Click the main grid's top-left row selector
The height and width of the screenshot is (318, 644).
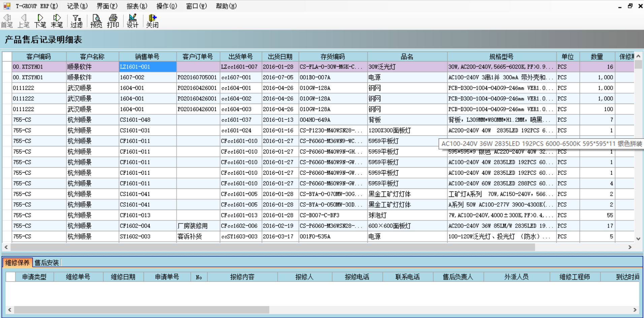[7, 57]
